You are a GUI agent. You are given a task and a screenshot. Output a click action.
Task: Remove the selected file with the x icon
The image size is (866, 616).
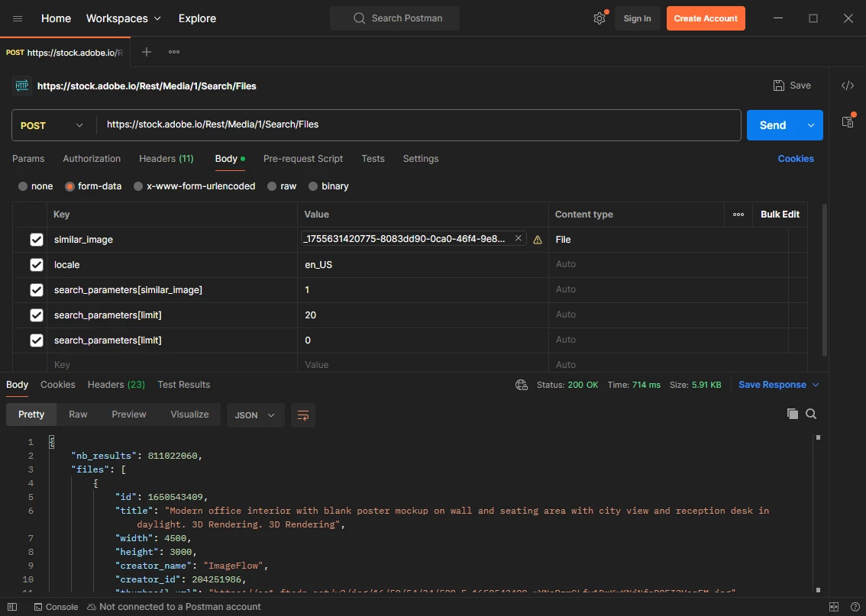tap(518, 238)
